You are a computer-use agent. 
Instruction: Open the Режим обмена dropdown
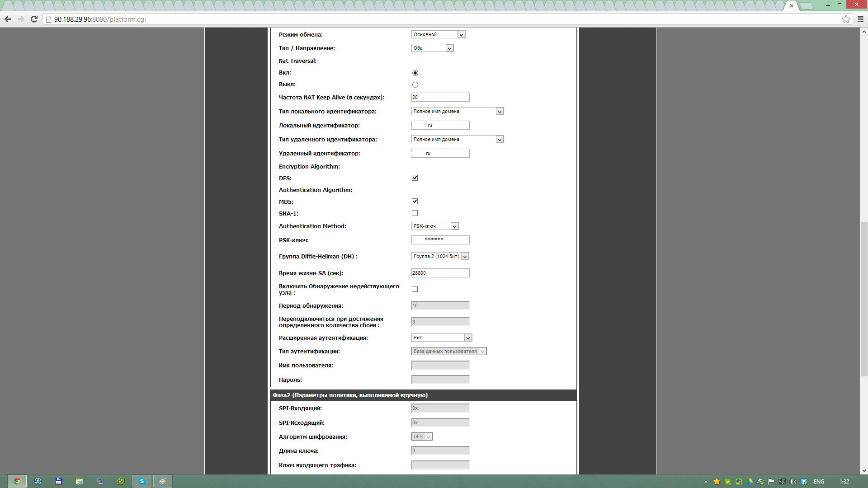438,35
